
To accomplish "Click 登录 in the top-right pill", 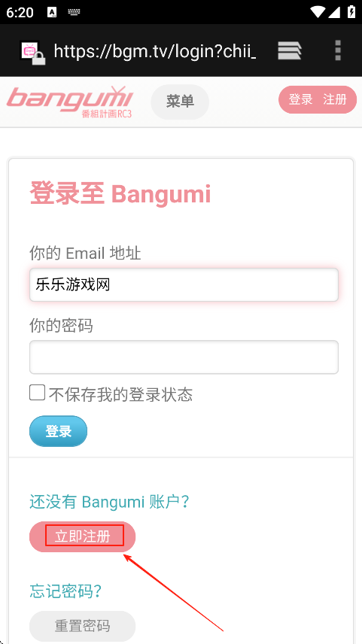I will point(300,99).
